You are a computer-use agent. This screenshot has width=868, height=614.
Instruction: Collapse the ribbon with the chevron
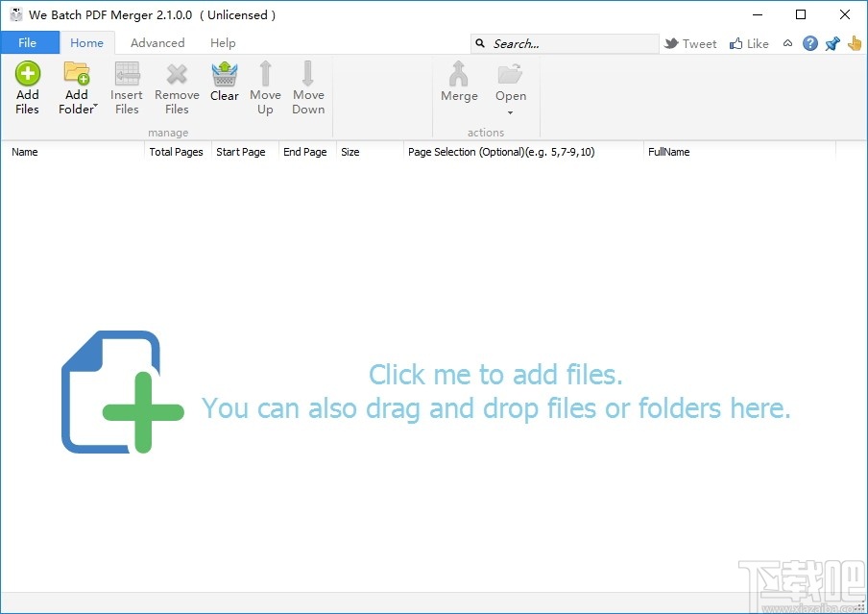(x=787, y=42)
